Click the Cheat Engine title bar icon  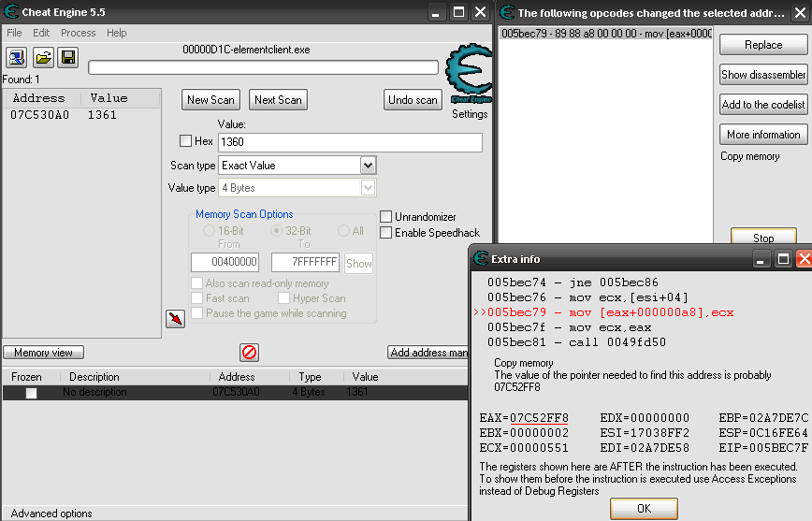(11, 12)
